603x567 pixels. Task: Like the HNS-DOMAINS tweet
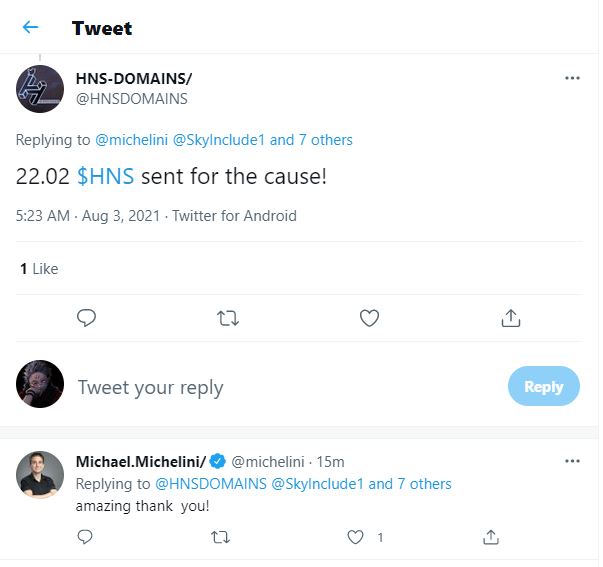tap(369, 318)
